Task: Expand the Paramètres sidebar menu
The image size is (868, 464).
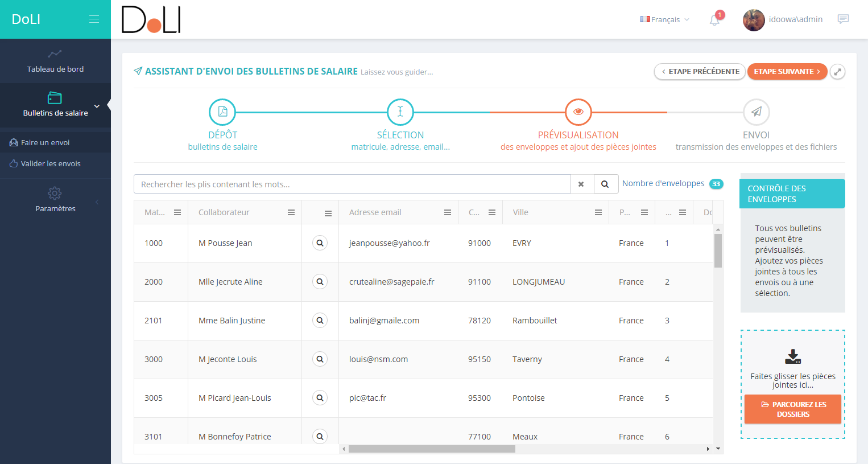Action: (55, 199)
